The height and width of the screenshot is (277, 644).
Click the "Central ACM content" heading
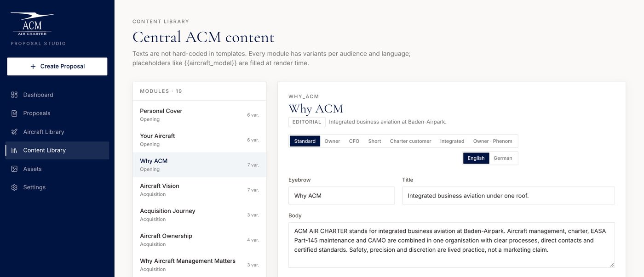(203, 37)
